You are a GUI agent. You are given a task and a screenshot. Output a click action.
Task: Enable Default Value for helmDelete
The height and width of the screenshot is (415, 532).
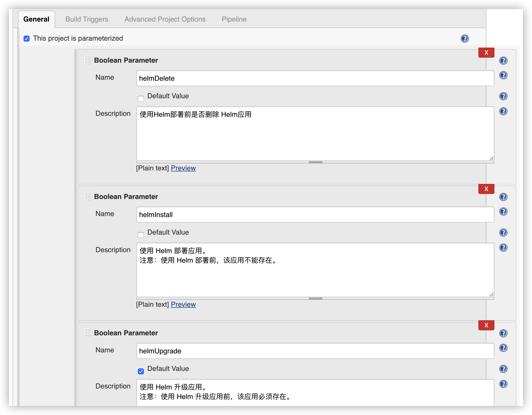[141, 99]
